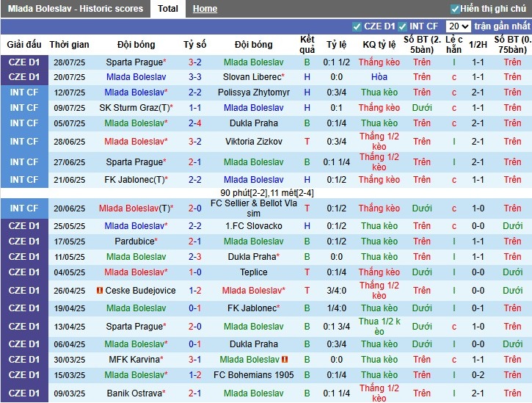Viewport: 532px width, 403px height.
Task: Uncheck the INT CF filter checkbox
Action: point(402,26)
